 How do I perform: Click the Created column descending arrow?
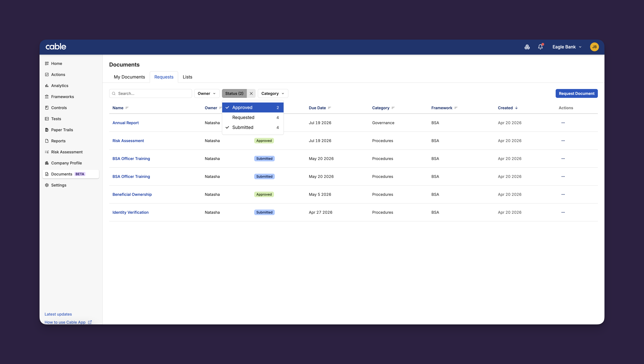click(x=516, y=108)
